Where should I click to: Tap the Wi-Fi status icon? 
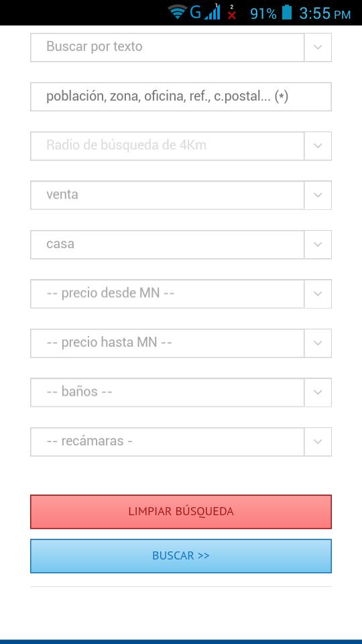pyautogui.click(x=177, y=12)
